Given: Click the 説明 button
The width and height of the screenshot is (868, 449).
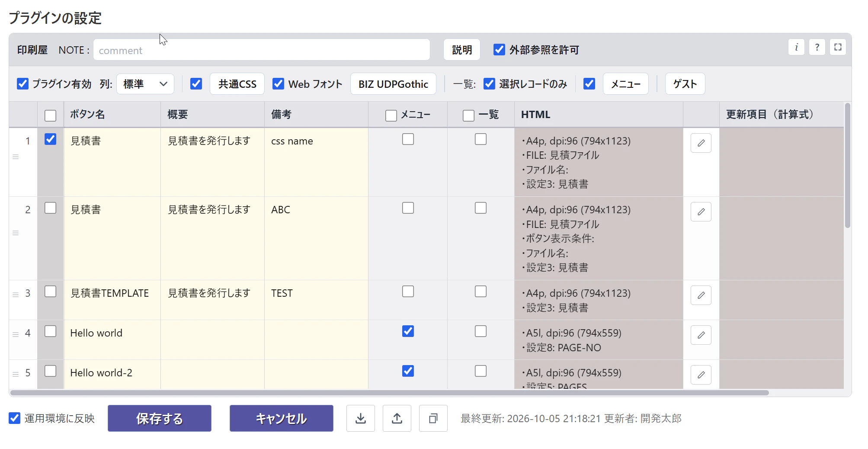Looking at the screenshot, I should 461,50.
